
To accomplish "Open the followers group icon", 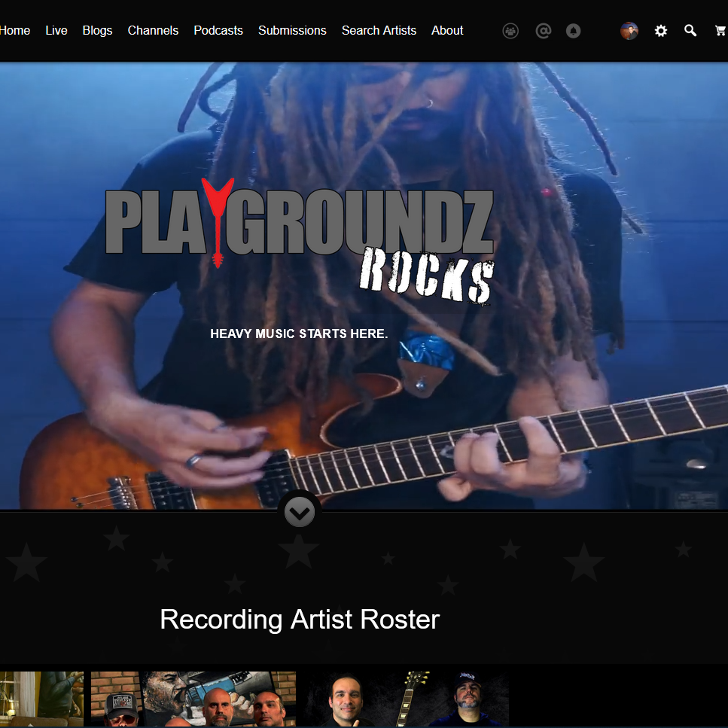I will tap(510, 31).
